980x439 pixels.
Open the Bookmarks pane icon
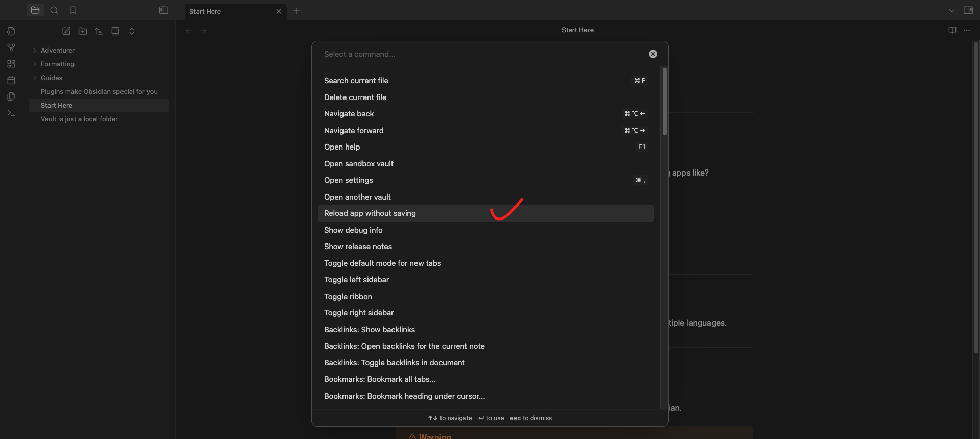[x=73, y=10]
